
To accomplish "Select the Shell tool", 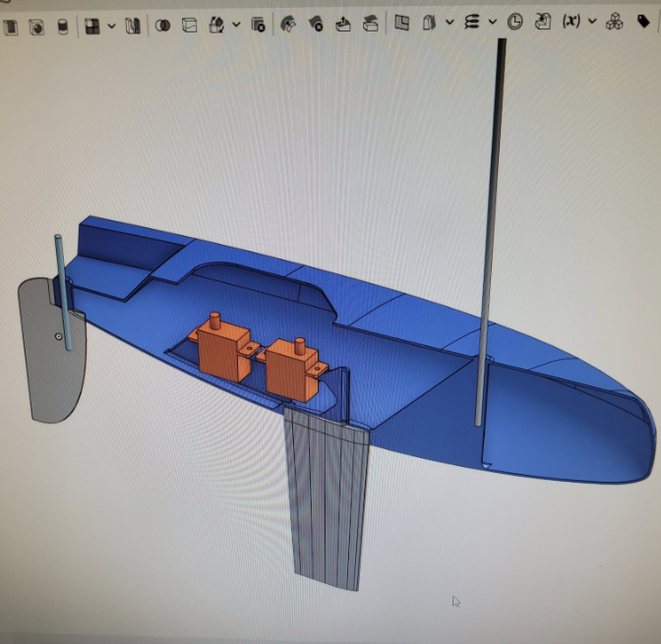I will point(11,27).
